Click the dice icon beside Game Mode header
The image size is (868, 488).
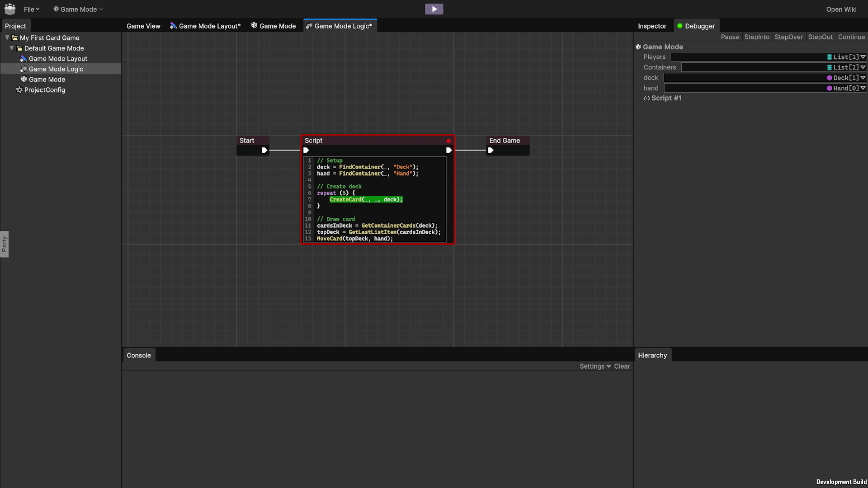638,47
